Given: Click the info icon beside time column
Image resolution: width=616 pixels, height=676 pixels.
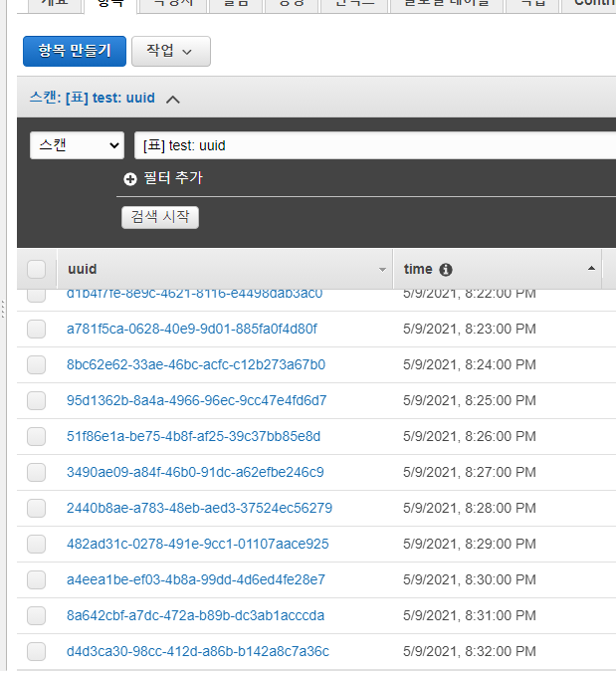Looking at the screenshot, I should [x=446, y=270].
